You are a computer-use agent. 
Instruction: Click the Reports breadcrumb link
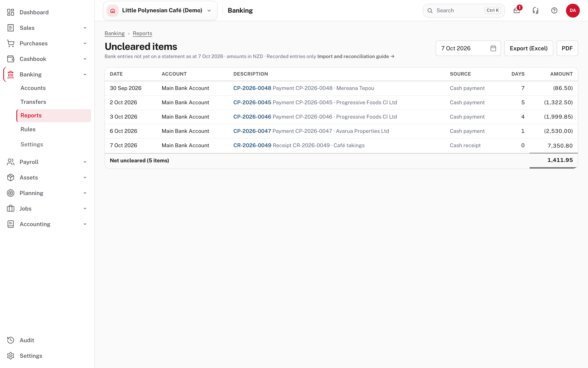[x=142, y=33]
